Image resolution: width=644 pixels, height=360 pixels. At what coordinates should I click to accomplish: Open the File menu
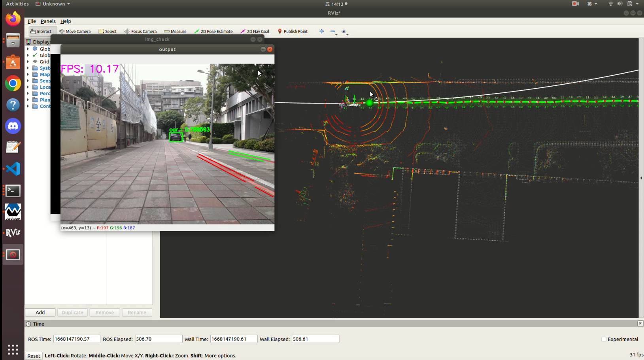[32, 21]
